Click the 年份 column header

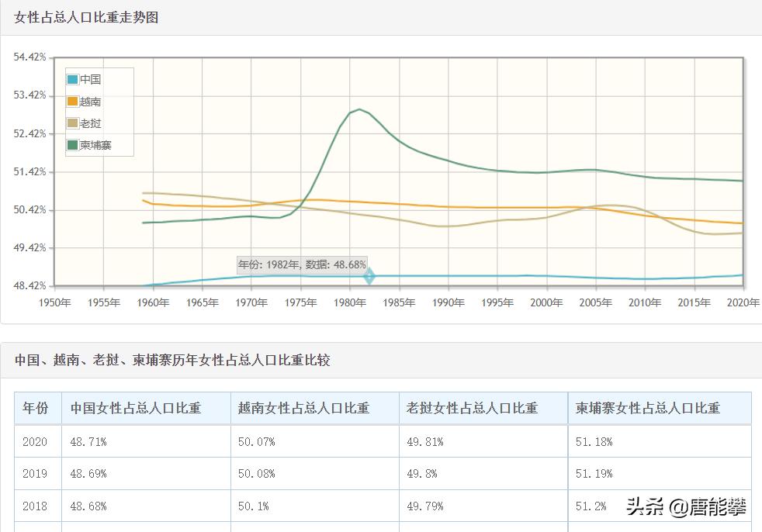pos(36,409)
